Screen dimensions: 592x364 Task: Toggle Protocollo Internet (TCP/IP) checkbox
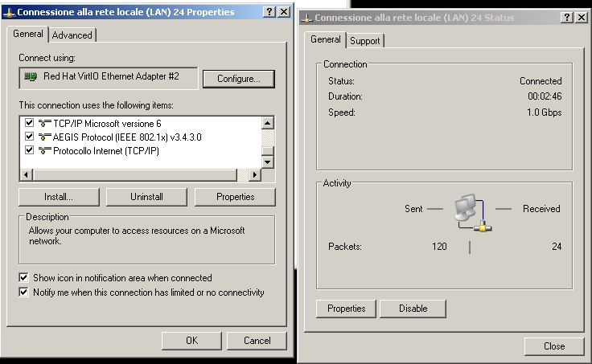[29, 149]
